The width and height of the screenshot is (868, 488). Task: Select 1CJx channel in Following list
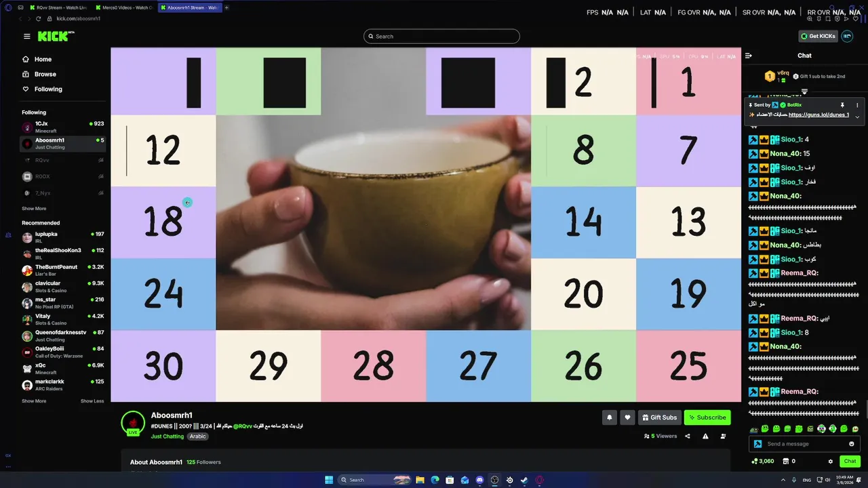tap(62, 127)
